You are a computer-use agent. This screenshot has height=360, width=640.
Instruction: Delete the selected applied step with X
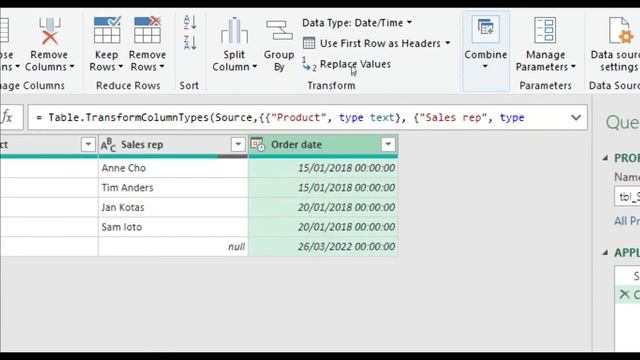[624, 294]
